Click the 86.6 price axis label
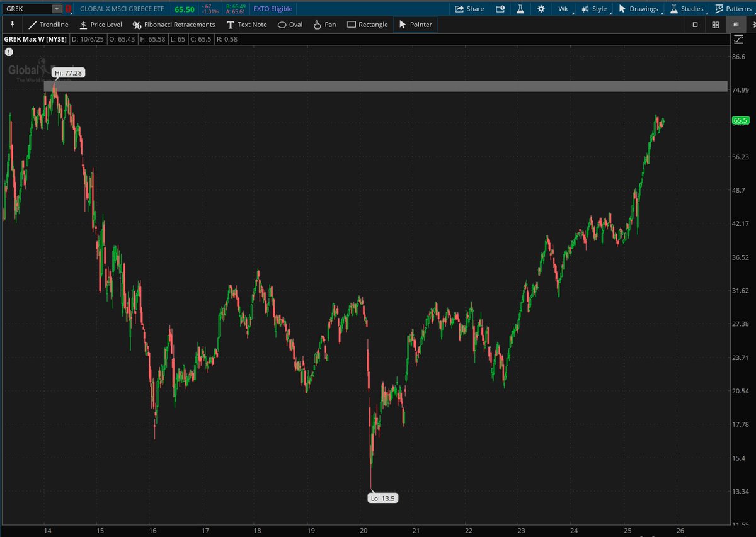Image resolution: width=756 pixels, height=537 pixels. tap(738, 57)
